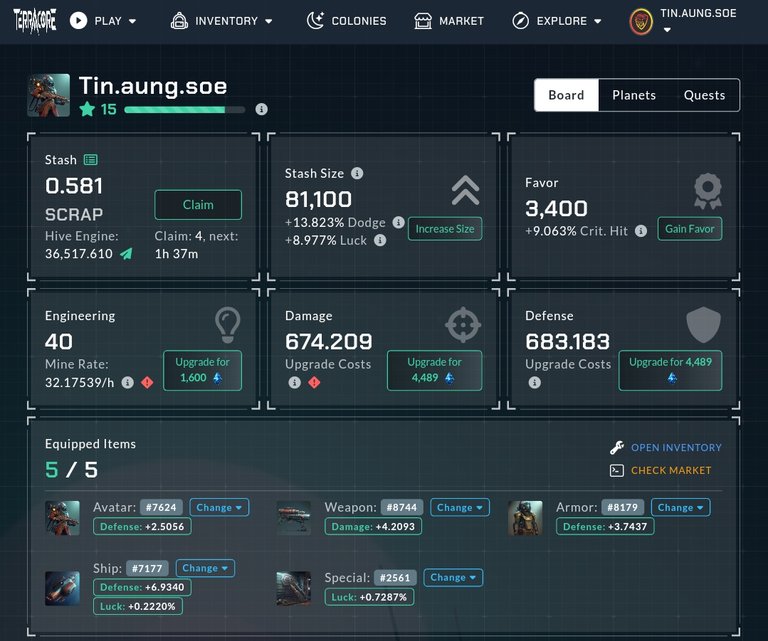Image resolution: width=768 pixels, height=641 pixels.
Task: Click the Favor award ribbon icon
Action: tap(708, 192)
